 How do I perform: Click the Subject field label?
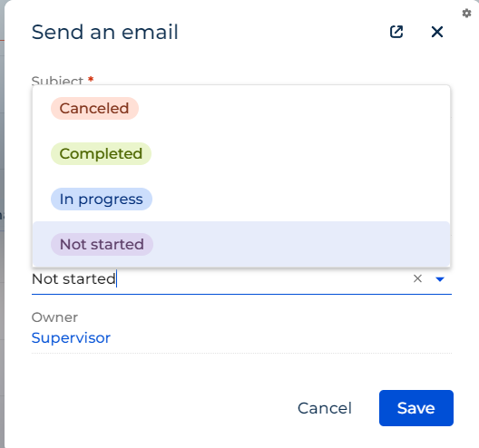click(57, 81)
